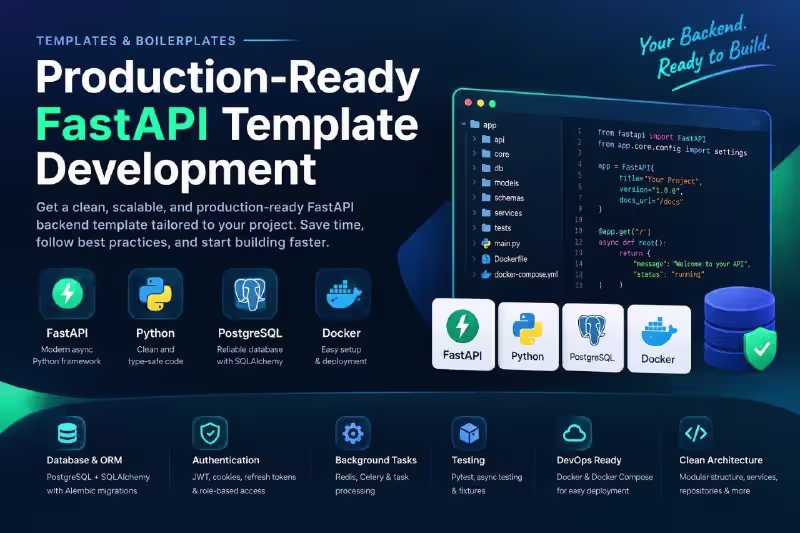Click the folder icon beside app
The image size is (800, 533).
coord(474,124)
